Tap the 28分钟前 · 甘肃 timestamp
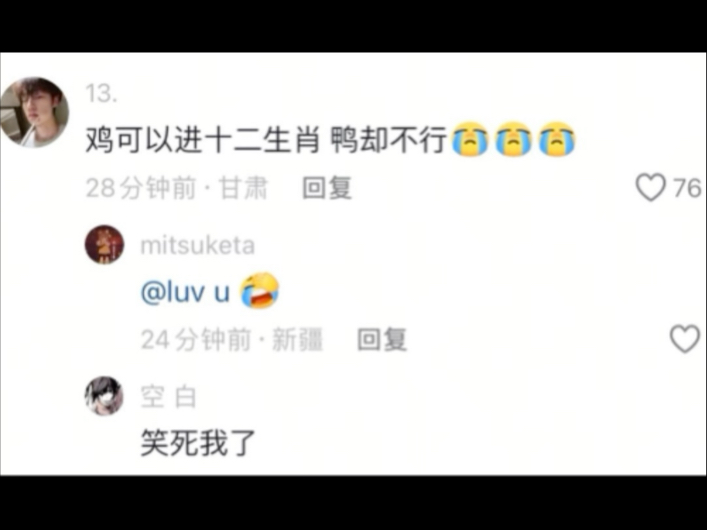Viewport: 707px width, 530px height. [x=177, y=188]
